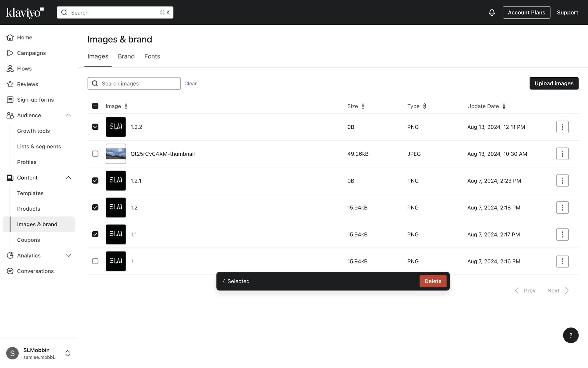Click the Klaviyo logo
Viewport: 588px width, 368px height.
[25, 13]
